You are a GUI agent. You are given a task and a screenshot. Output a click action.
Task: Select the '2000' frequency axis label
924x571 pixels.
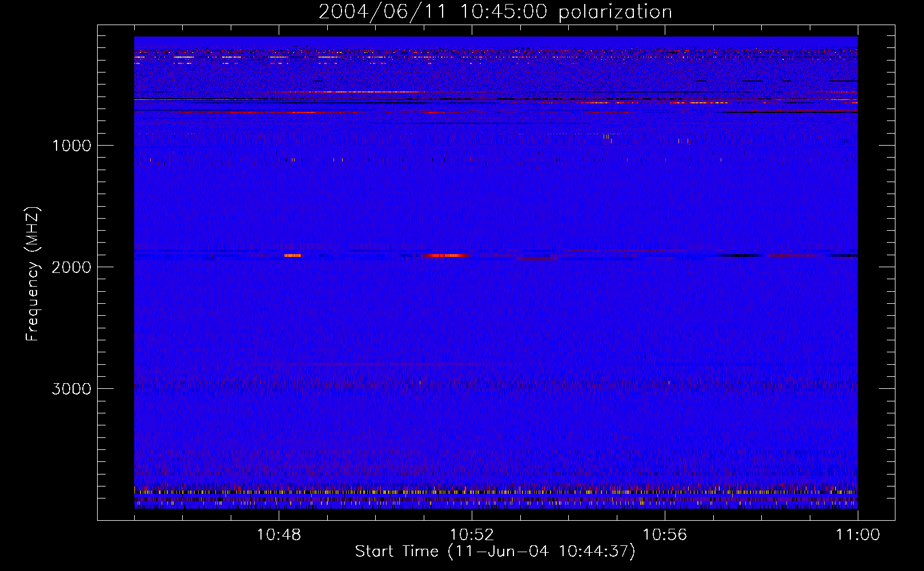pos(71,267)
